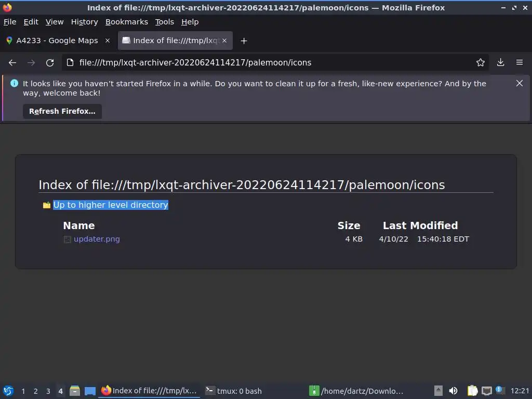
Task: Open a new tab with the plus button
Action: 244,41
